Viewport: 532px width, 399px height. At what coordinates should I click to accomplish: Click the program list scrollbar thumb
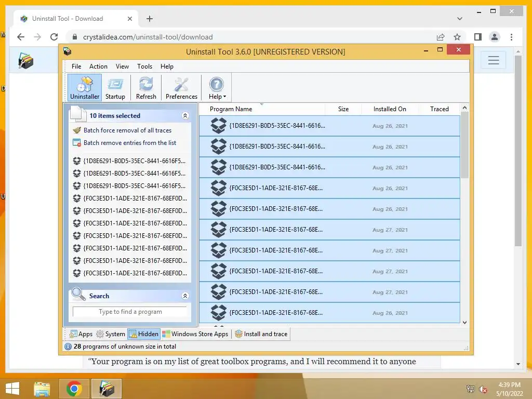click(x=465, y=145)
